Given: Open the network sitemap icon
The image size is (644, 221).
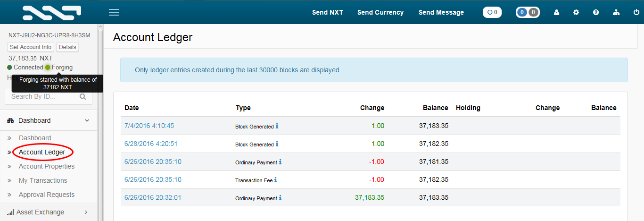Looking at the screenshot, I should click(x=616, y=13).
